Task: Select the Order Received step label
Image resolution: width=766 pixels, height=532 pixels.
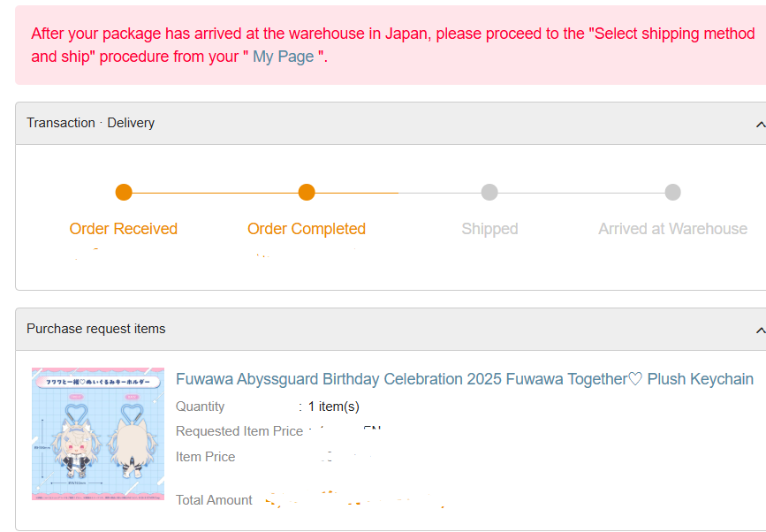Action: tap(123, 229)
